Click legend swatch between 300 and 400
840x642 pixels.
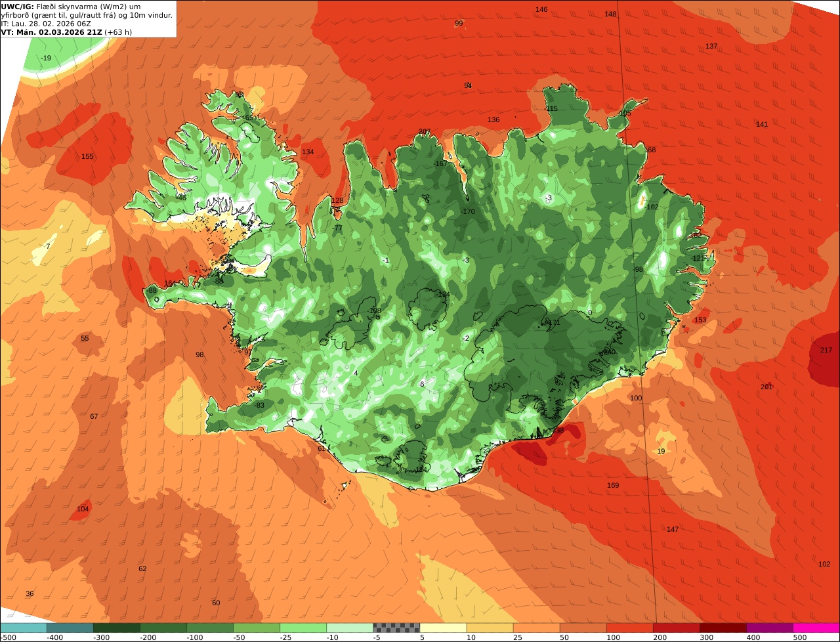tap(723, 628)
